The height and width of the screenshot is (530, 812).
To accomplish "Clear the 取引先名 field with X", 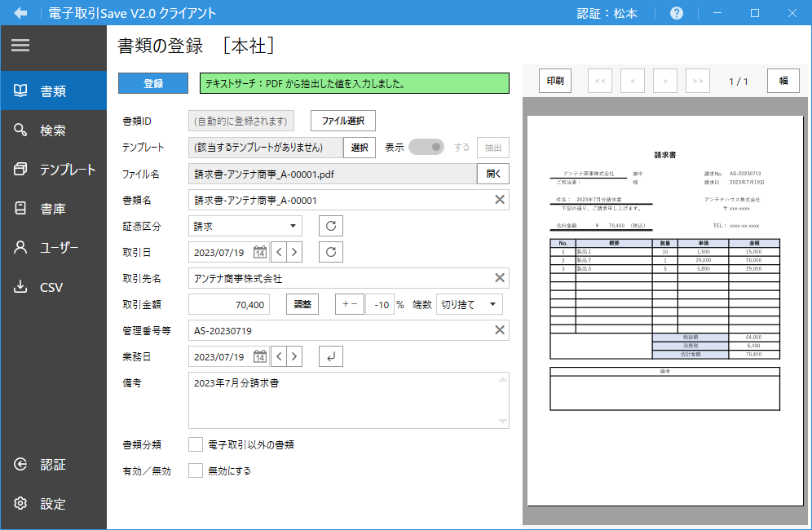I will pyautogui.click(x=500, y=278).
